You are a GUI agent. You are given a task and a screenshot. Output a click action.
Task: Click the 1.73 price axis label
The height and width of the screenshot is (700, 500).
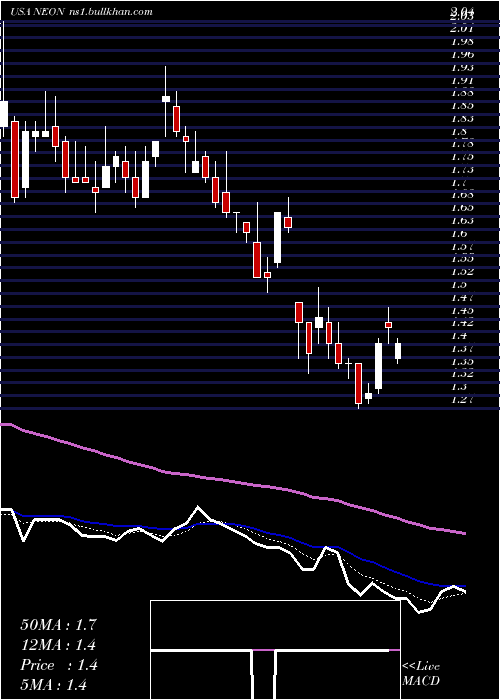tap(462, 170)
